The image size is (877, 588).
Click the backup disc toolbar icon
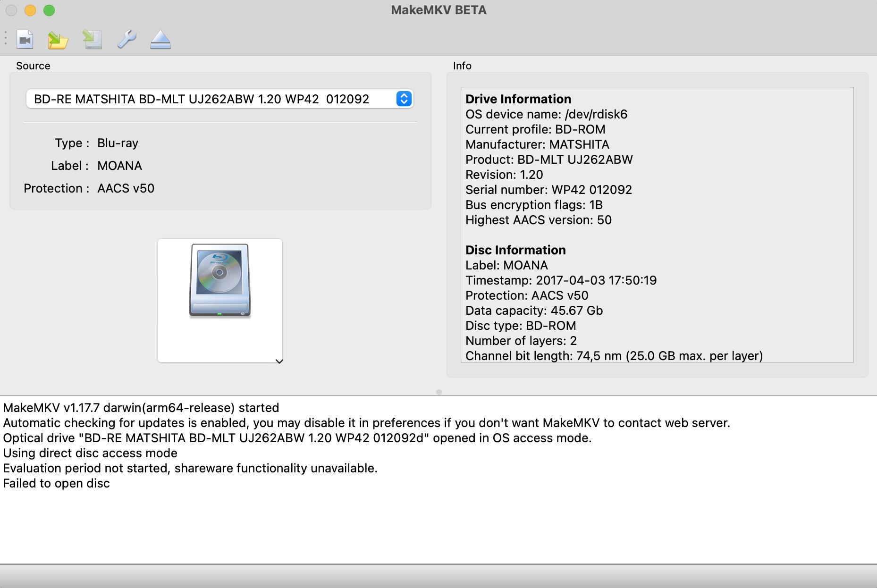tap(93, 40)
